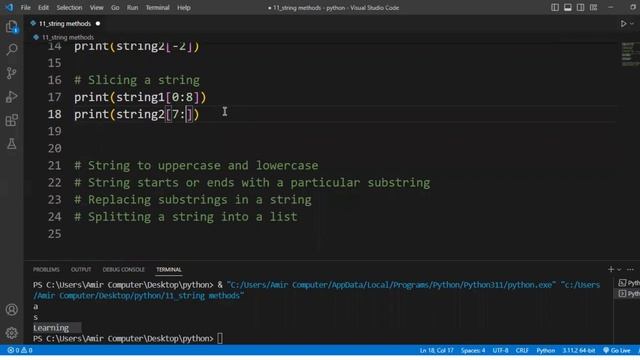Viewport: 640px width, 360px height.
Task: Click python.exe path in terminal command
Action: point(391,284)
